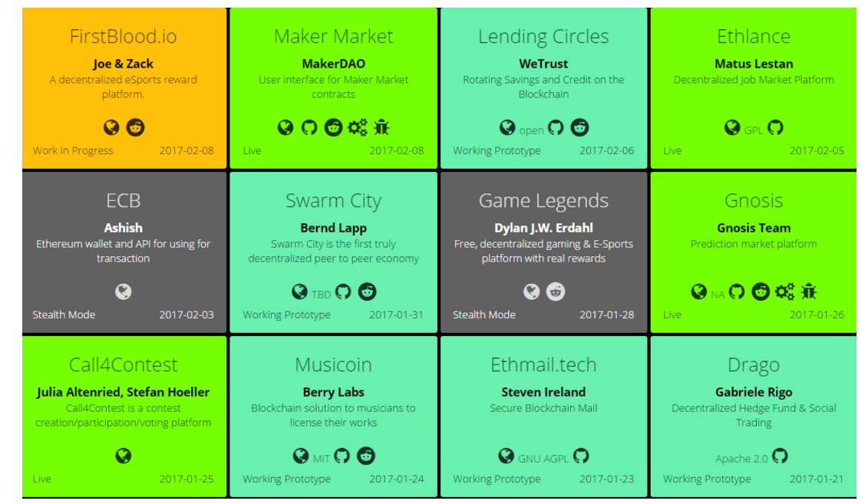Open the Lending Circles website globe icon
Image resolution: width=868 pixels, height=504 pixels.
(507, 127)
